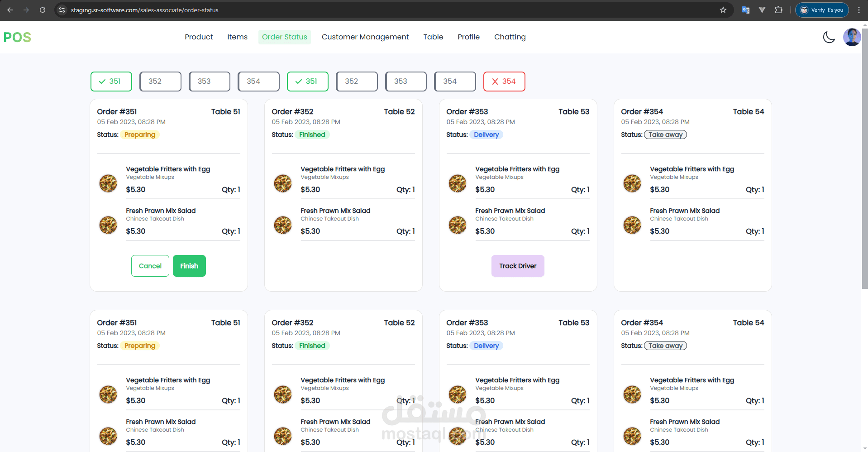Open the user profile avatar menu
Viewport: 868px width, 452px height.
click(x=852, y=37)
